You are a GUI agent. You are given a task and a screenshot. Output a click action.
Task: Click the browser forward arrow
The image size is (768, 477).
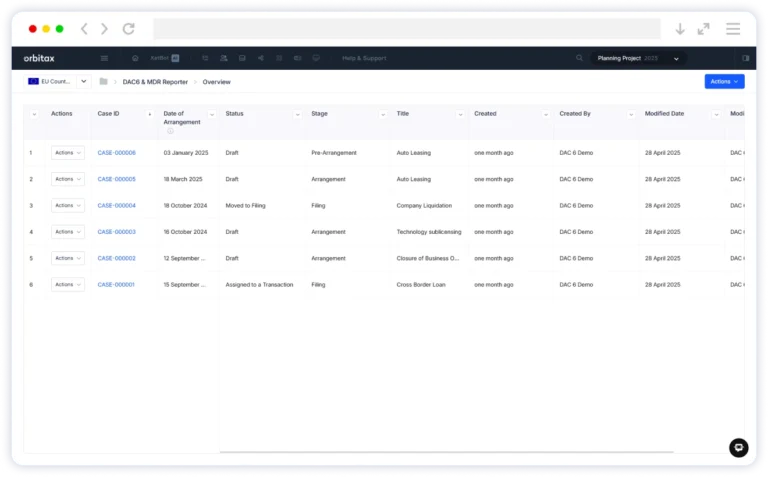pyautogui.click(x=104, y=29)
